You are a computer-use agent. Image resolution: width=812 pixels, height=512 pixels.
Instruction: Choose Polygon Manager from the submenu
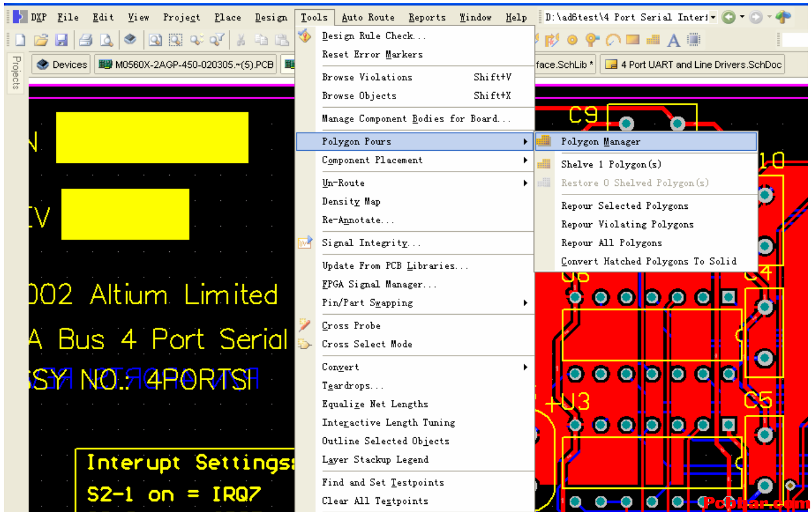(x=646, y=142)
